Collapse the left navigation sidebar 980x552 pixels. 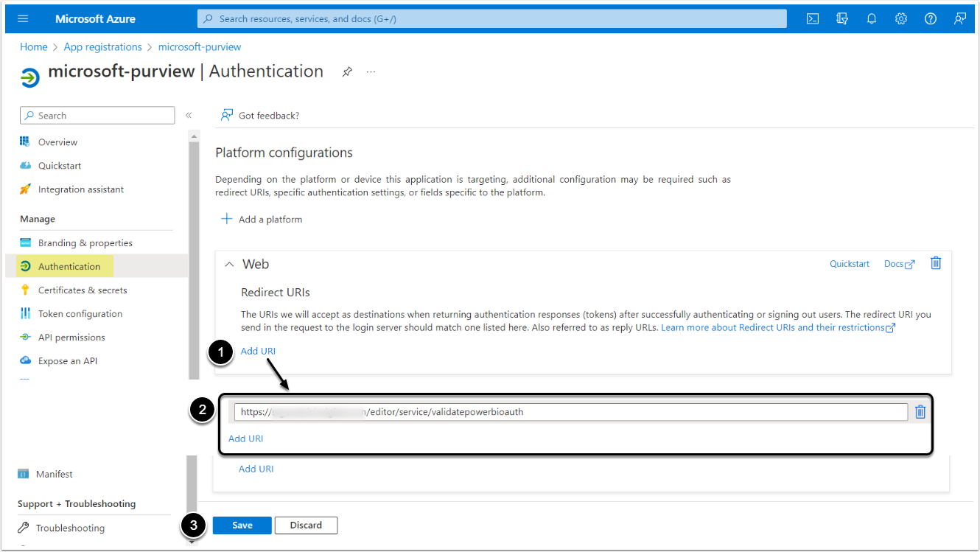click(x=189, y=116)
